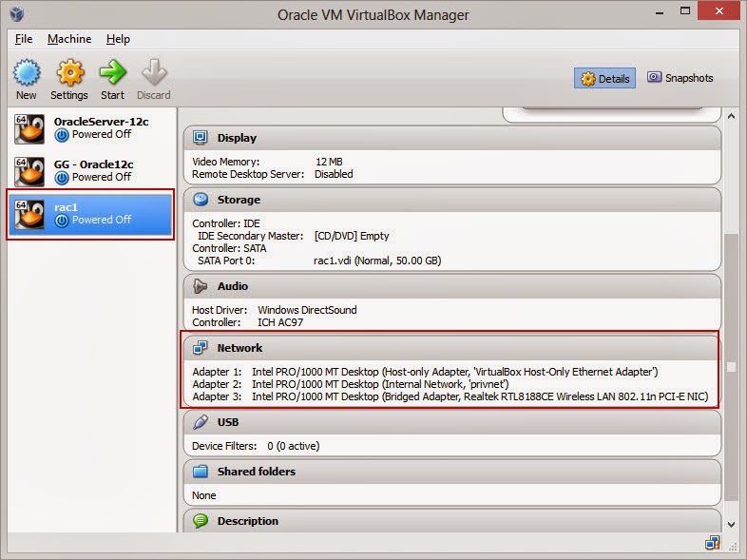Click the network icon in the status bar

(x=712, y=543)
